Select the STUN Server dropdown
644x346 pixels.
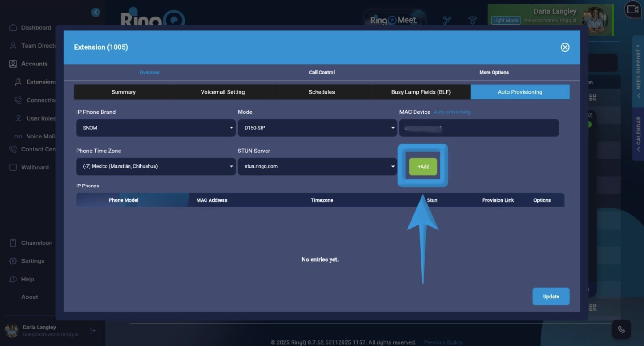pos(317,166)
